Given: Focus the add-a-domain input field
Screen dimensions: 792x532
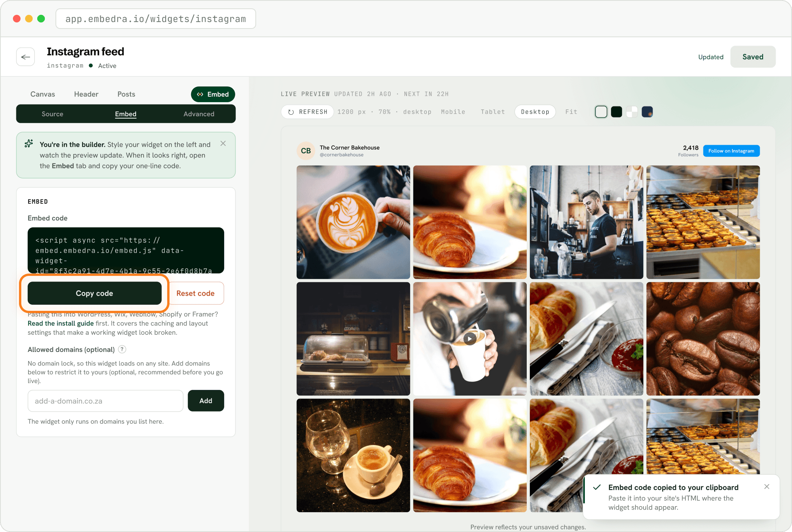Looking at the screenshot, I should tap(106, 401).
